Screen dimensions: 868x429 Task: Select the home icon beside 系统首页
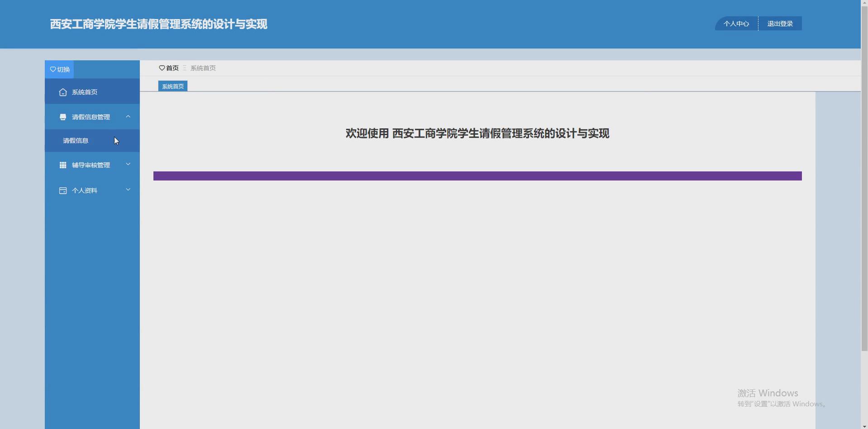click(62, 92)
